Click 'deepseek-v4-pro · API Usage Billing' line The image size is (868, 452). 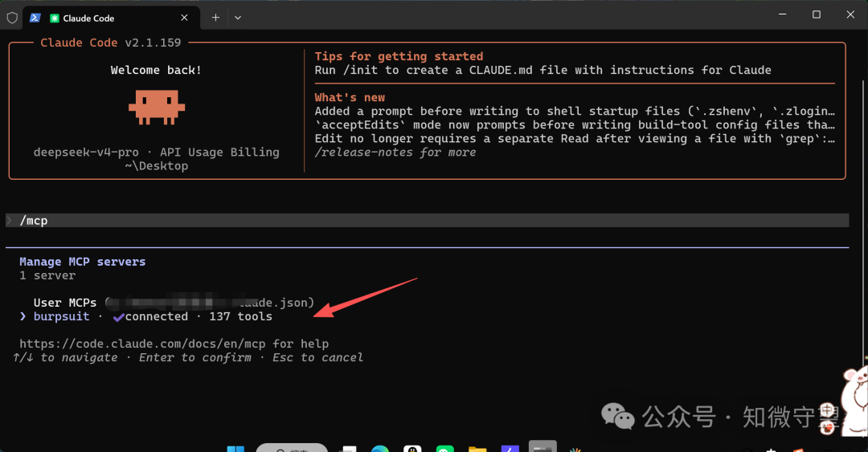click(x=157, y=153)
